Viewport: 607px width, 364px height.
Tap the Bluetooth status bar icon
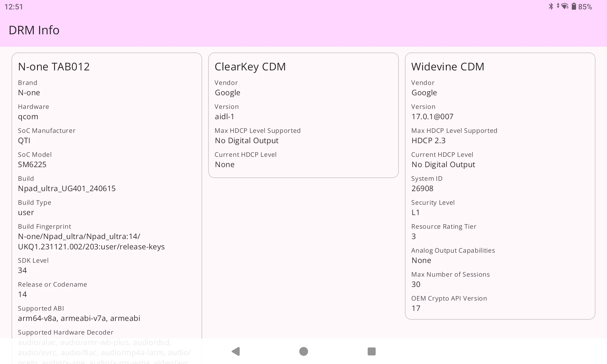point(551,6)
